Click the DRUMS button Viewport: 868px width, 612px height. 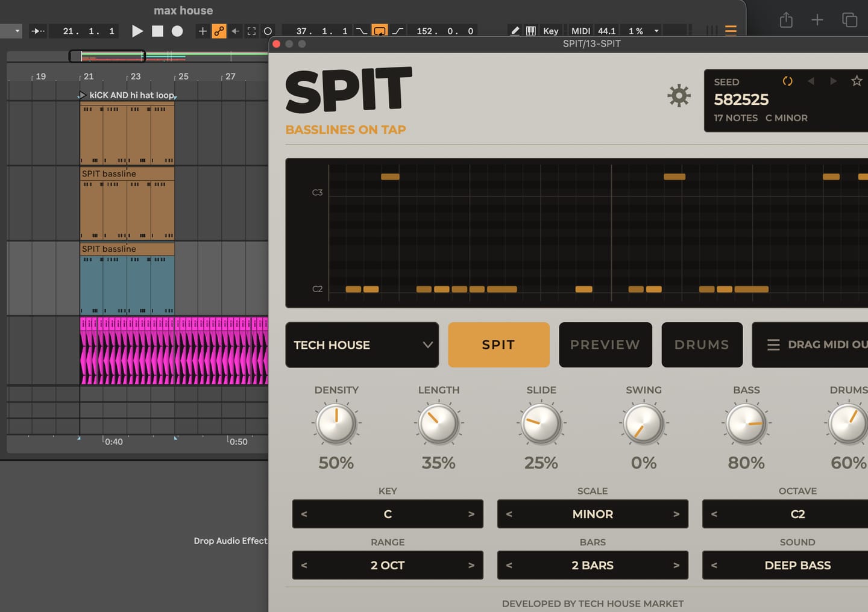coord(702,345)
